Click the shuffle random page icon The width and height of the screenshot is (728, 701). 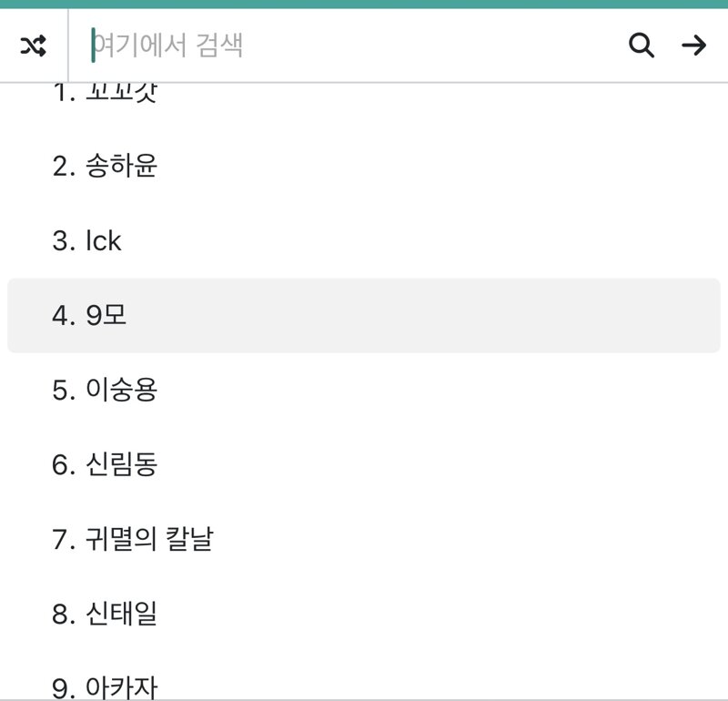click(34, 46)
